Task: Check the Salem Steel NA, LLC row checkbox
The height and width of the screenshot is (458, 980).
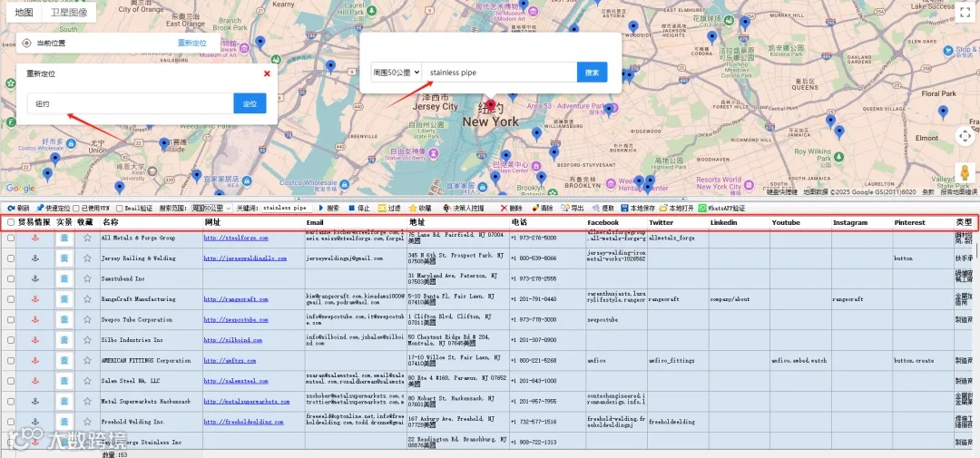Action: (11, 381)
